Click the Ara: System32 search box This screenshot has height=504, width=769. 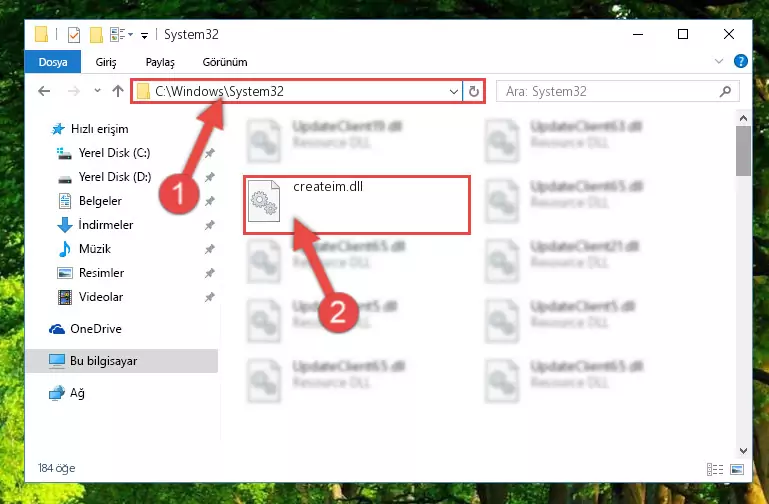[x=617, y=91]
